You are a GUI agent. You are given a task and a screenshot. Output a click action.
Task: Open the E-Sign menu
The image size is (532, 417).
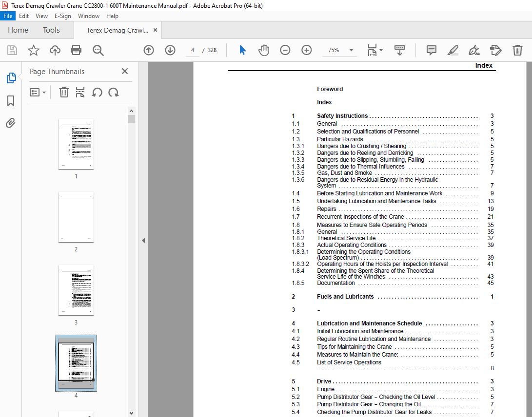point(63,16)
